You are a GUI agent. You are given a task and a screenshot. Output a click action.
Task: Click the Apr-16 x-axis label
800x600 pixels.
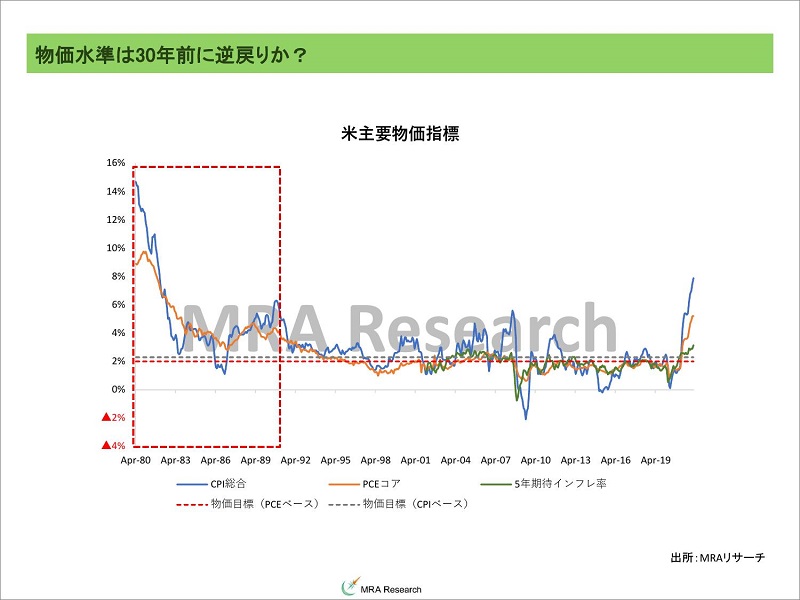click(x=616, y=460)
